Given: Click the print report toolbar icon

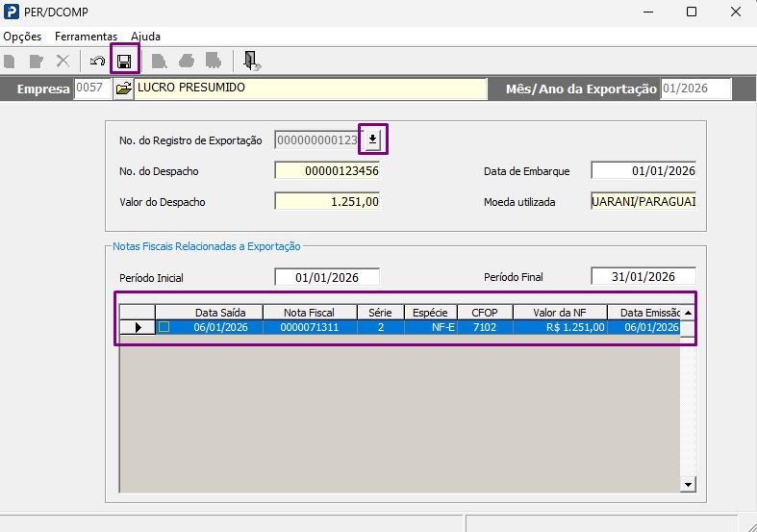Looking at the screenshot, I should (x=187, y=62).
